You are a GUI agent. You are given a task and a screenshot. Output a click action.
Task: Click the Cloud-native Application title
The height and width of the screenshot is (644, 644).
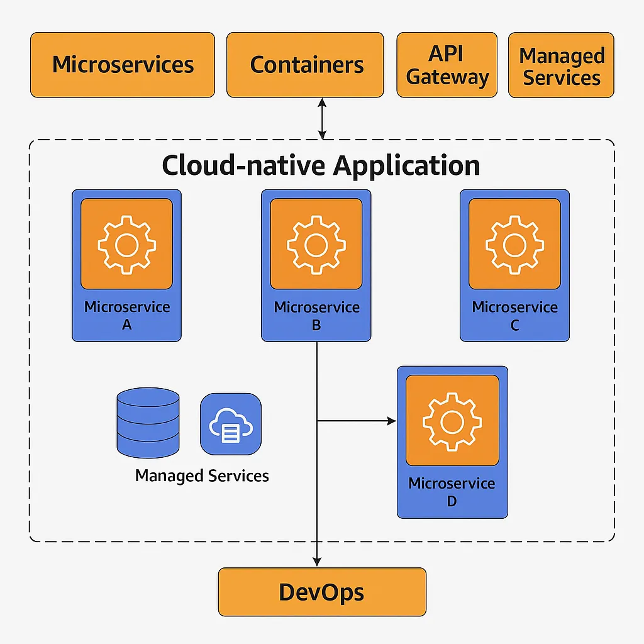click(x=321, y=165)
